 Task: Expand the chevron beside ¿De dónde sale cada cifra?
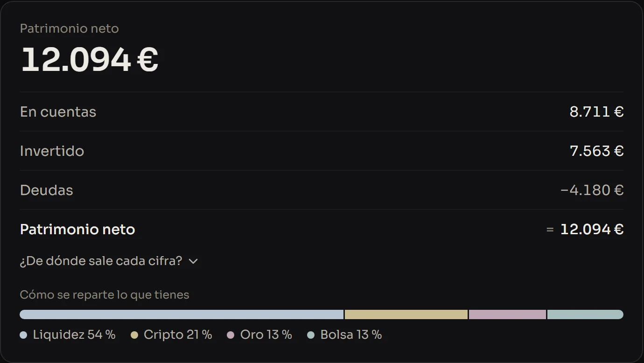(193, 261)
